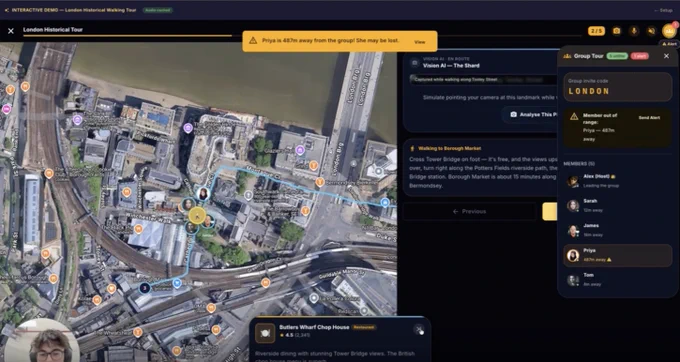Open the 2/5 stop counter badge
Image resolution: width=680 pixels, height=362 pixels.
click(x=596, y=31)
